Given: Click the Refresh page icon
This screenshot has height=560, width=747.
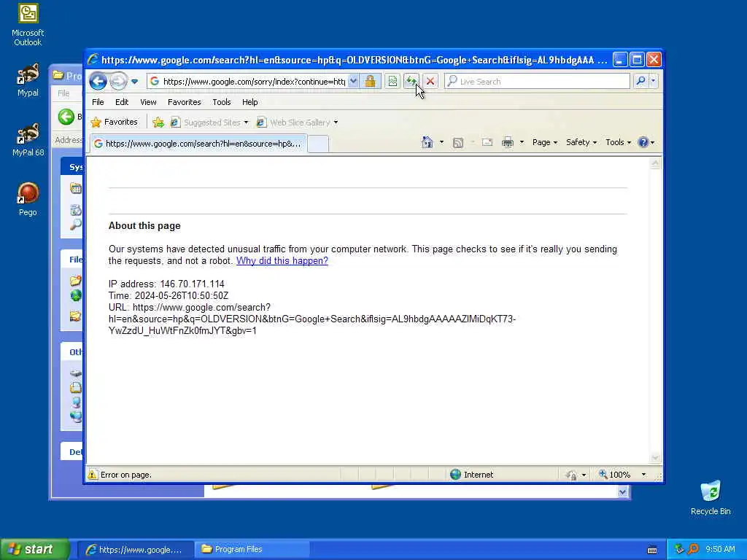Looking at the screenshot, I should click(x=411, y=82).
